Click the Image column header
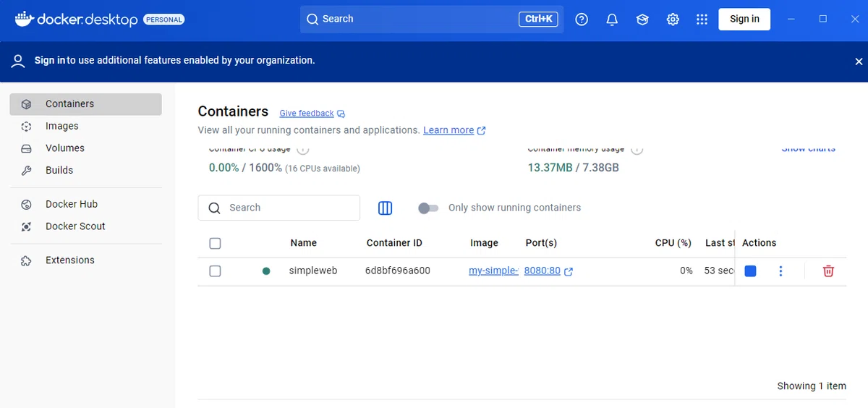The height and width of the screenshot is (408, 868). click(x=485, y=243)
